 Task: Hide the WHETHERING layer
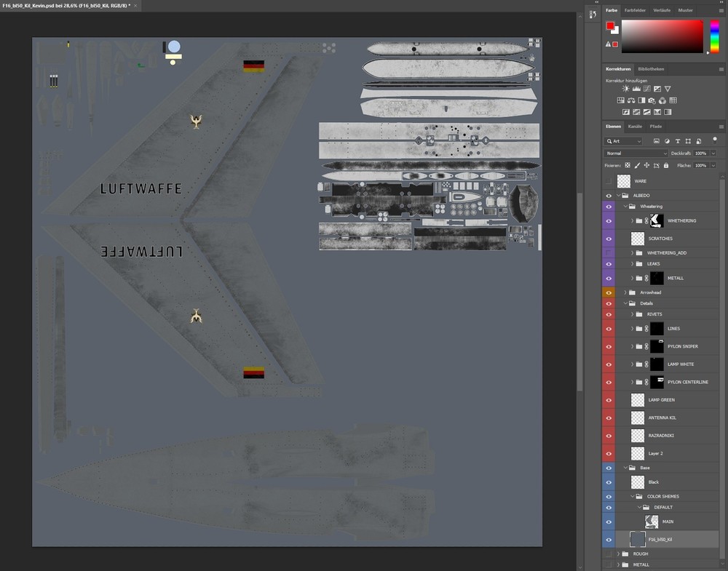click(608, 220)
